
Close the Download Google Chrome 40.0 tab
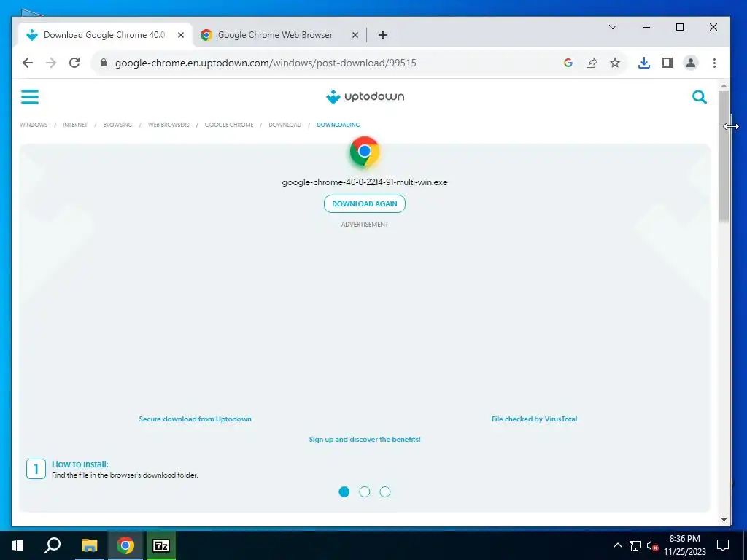[181, 35]
